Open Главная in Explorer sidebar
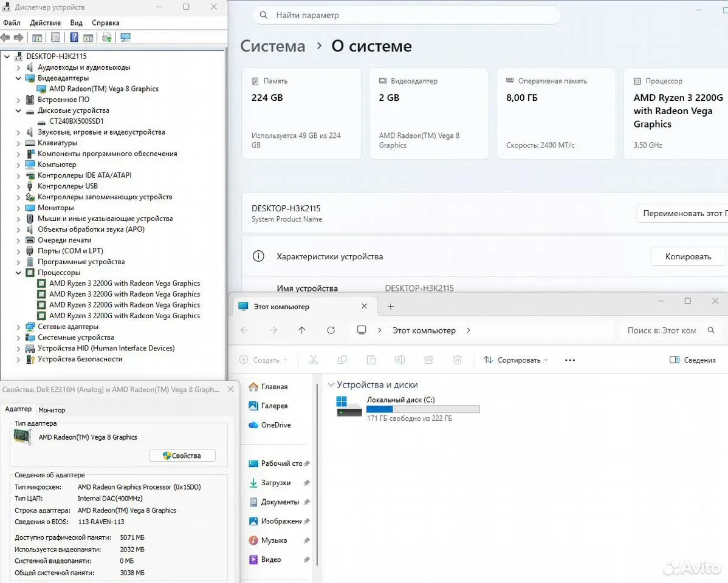 [269, 387]
